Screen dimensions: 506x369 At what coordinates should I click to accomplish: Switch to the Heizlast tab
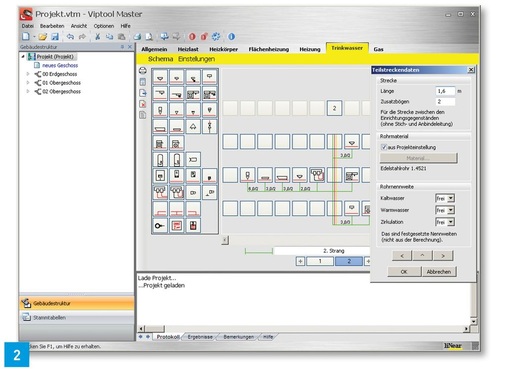[x=188, y=49]
